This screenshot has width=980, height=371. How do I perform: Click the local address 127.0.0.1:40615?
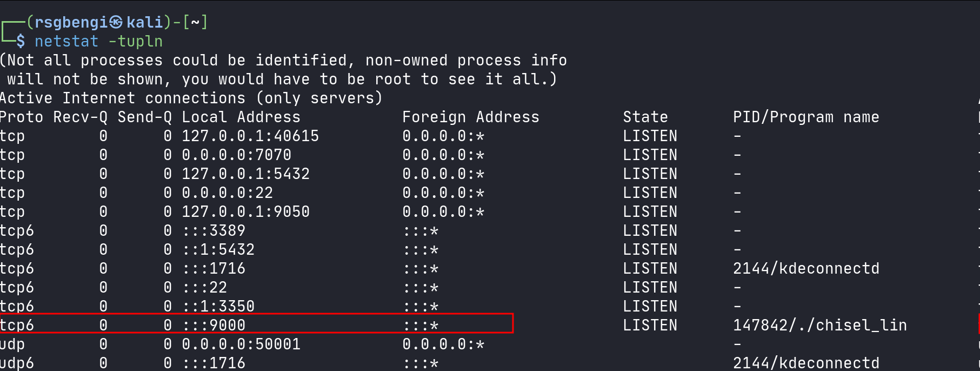(x=250, y=136)
